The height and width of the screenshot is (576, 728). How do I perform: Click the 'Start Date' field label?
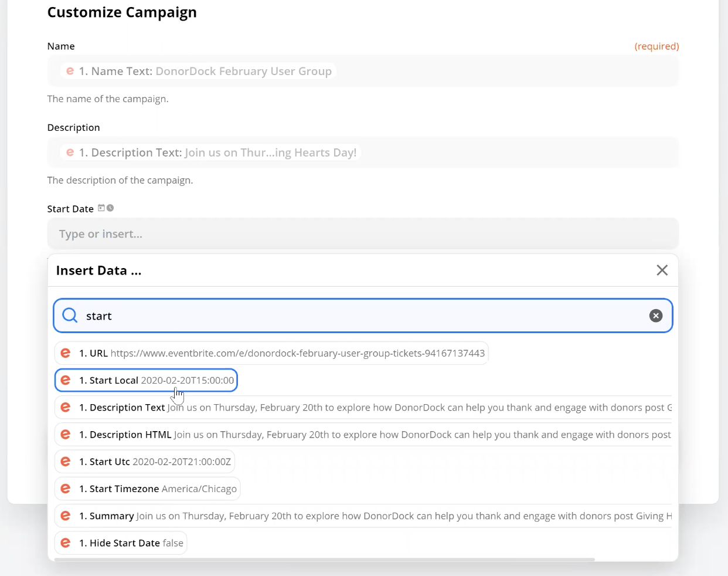[x=70, y=209]
